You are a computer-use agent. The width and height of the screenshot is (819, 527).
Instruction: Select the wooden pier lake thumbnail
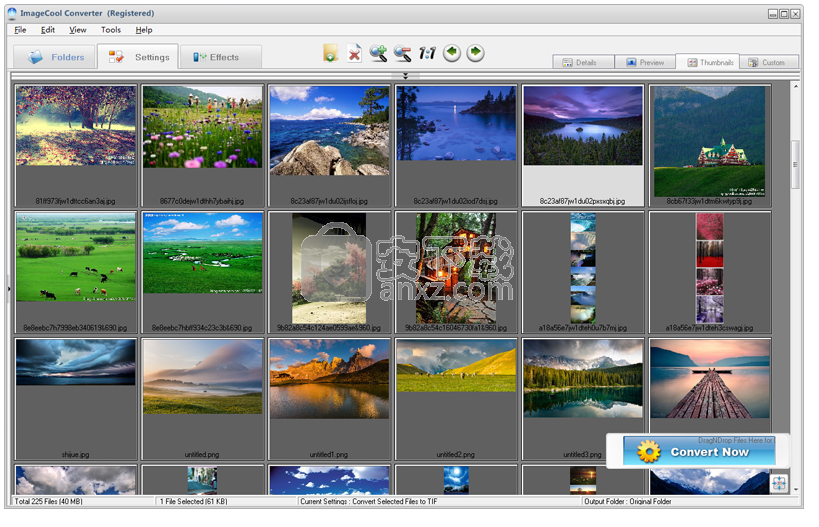coord(710,387)
